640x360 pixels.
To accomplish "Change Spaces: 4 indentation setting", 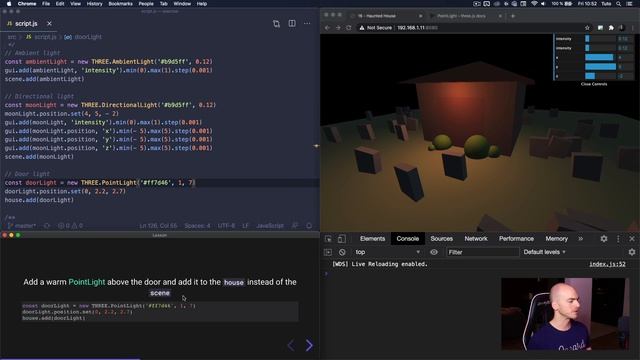I will coord(197,225).
